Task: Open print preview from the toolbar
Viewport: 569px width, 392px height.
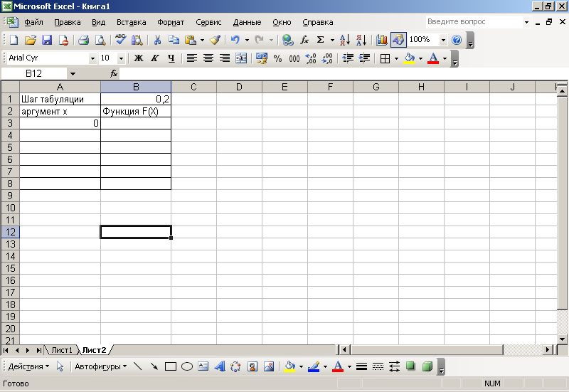Action: pyautogui.click(x=100, y=40)
